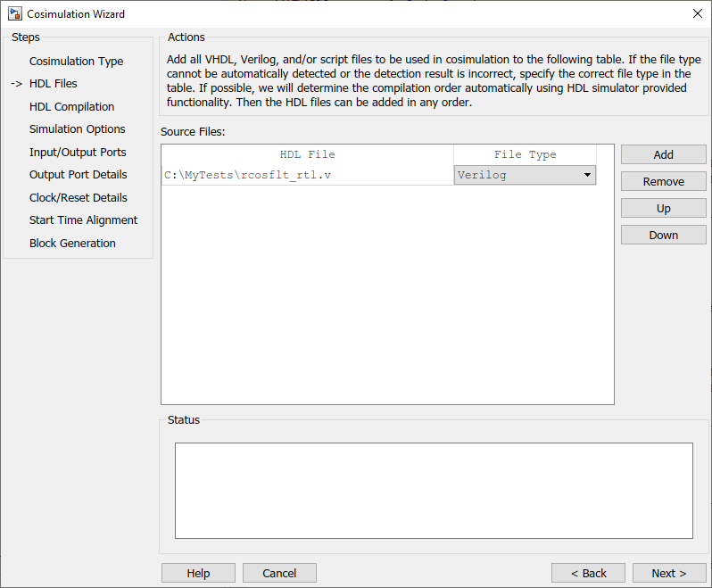Select the Cosimulation Type step
Viewport: 712px width, 588px height.
[76, 62]
